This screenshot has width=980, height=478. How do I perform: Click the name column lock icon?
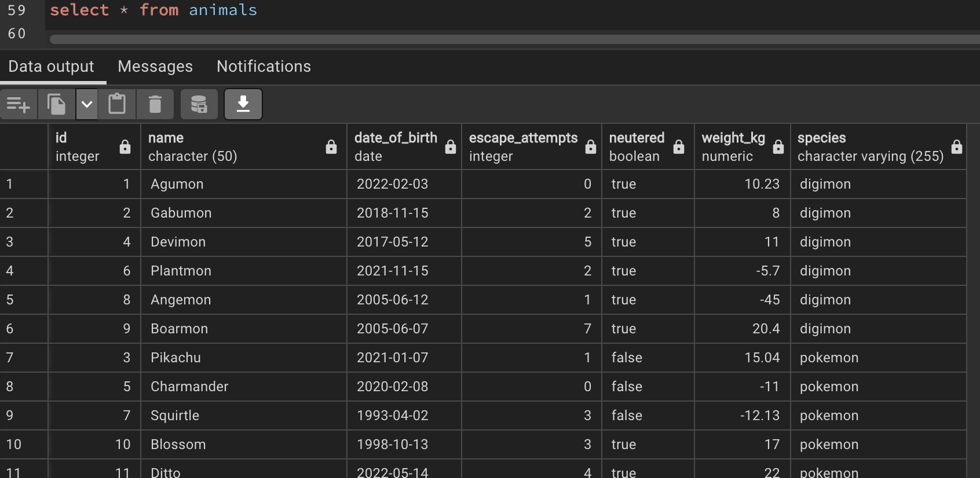[331, 147]
